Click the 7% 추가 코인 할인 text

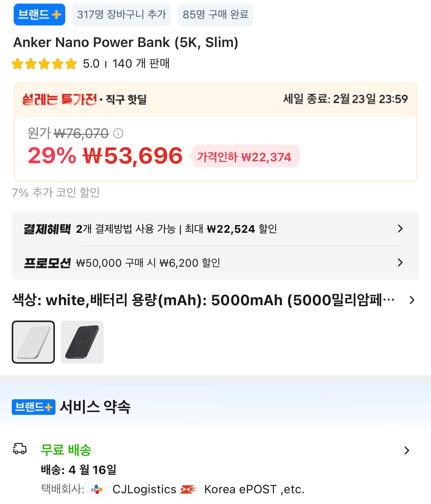pyautogui.click(x=56, y=193)
